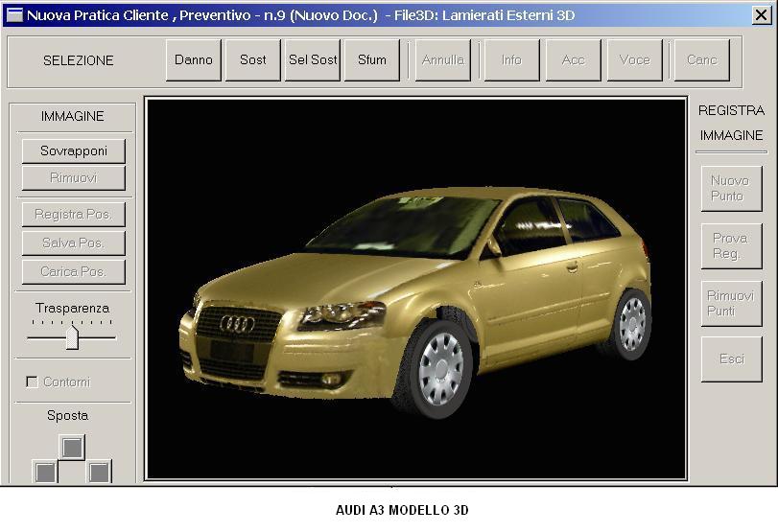Viewport: 778px width, 532px height.
Task: Click the Esci button
Action: click(731, 359)
